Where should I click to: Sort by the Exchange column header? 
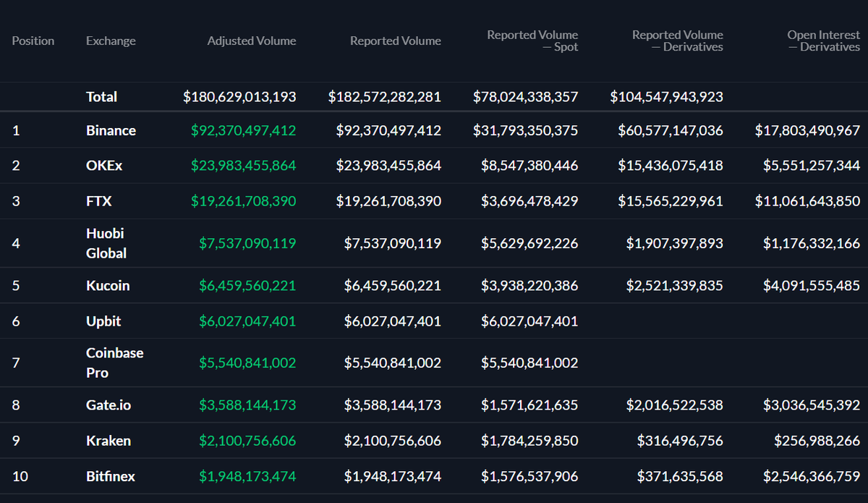pos(111,41)
